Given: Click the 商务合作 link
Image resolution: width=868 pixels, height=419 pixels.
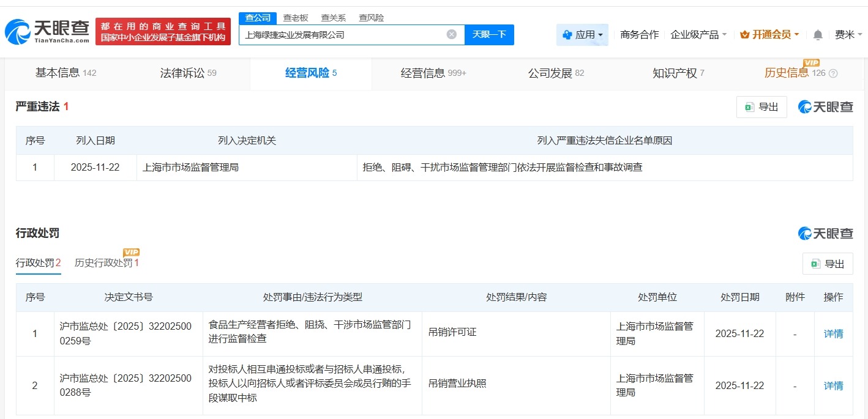Looking at the screenshot, I should pyautogui.click(x=638, y=35).
